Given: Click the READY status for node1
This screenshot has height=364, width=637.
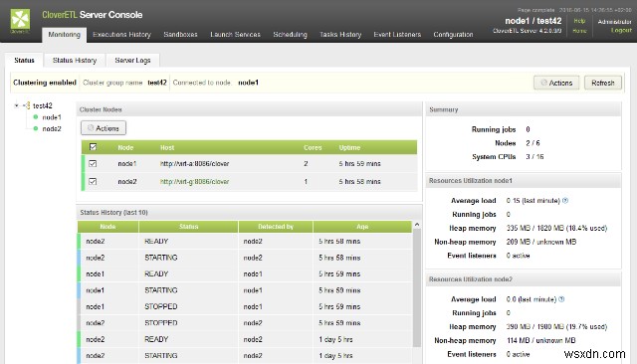Looking at the screenshot, I should point(156,273).
